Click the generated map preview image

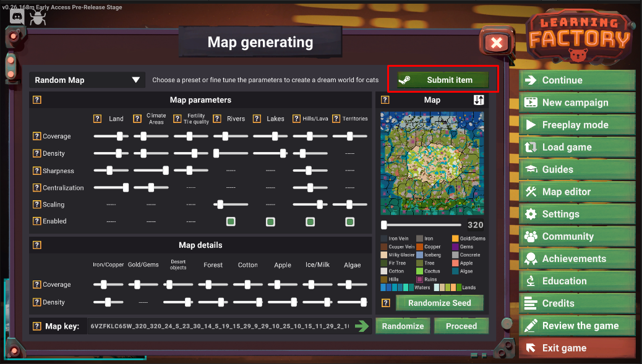click(432, 163)
